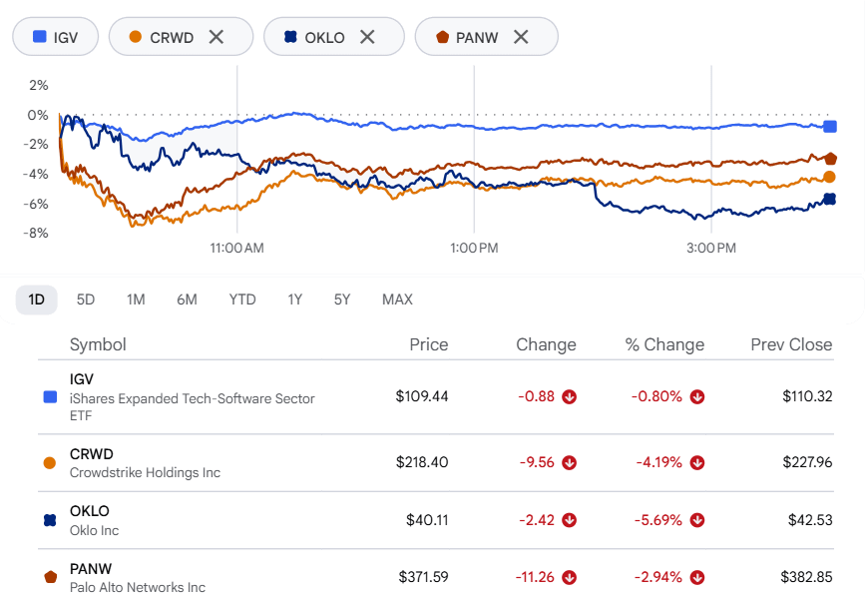868x599 pixels.
Task: Click the down arrow beside PANW change -11.26
Action: (569, 577)
